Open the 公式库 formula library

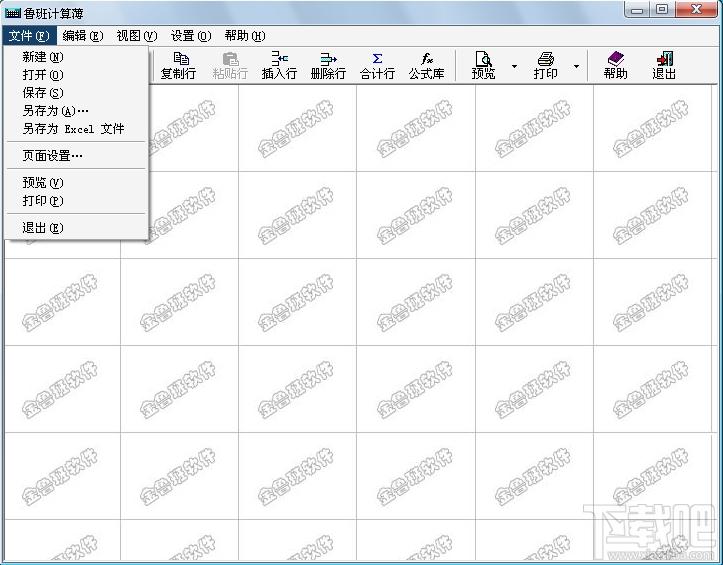click(x=427, y=65)
